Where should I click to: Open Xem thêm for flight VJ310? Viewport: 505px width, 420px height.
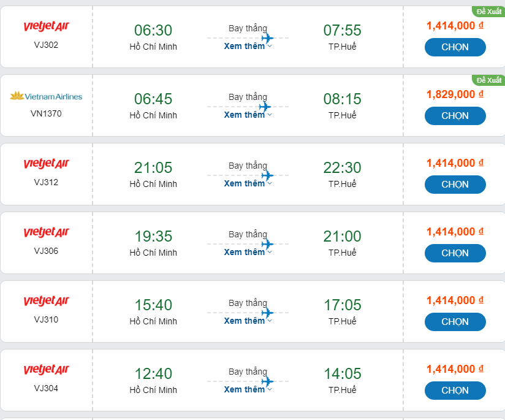[248, 321]
